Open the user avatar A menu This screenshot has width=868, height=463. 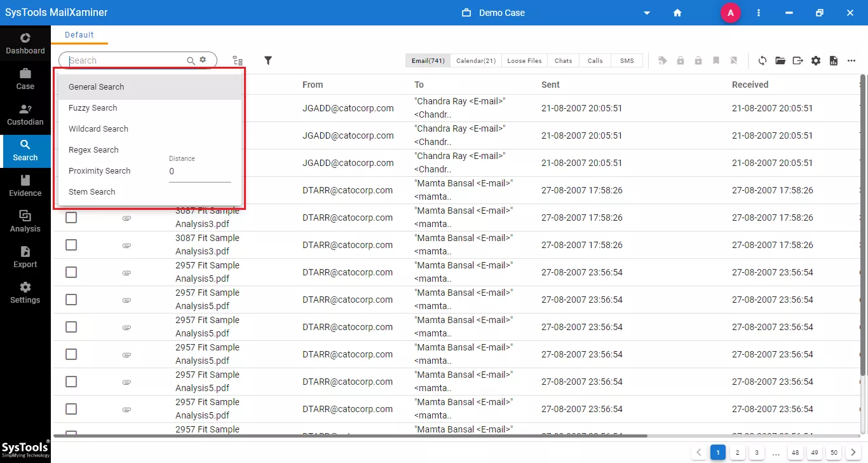[x=731, y=13]
